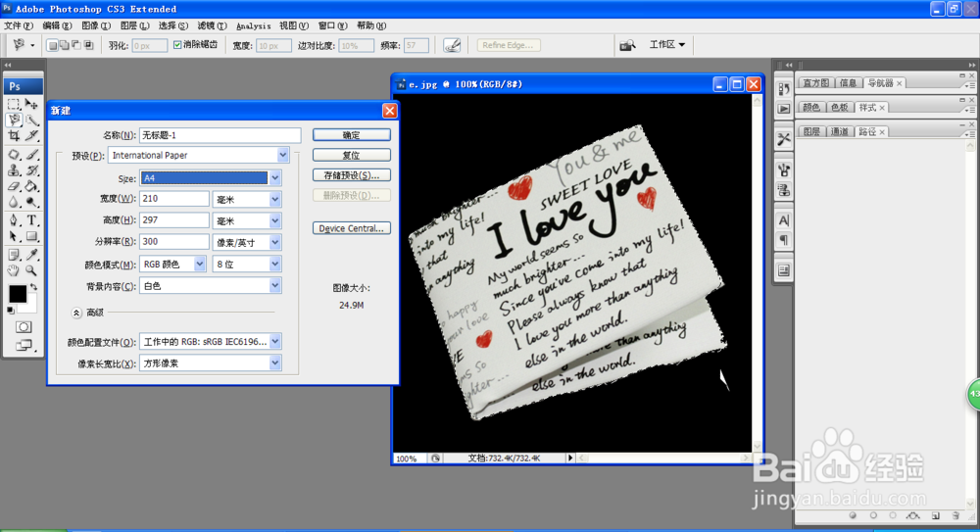This screenshot has width=980, height=532.
Task: Select the Slice tool
Action: 31,135
